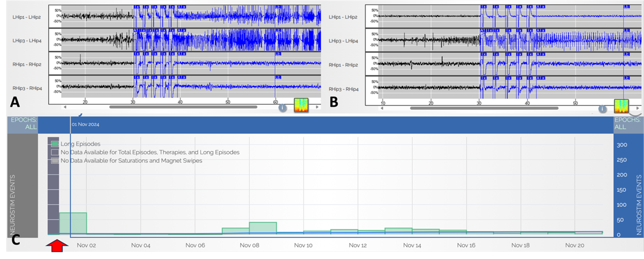
Task: Click the info icon in panel B
Action: [602, 109]
